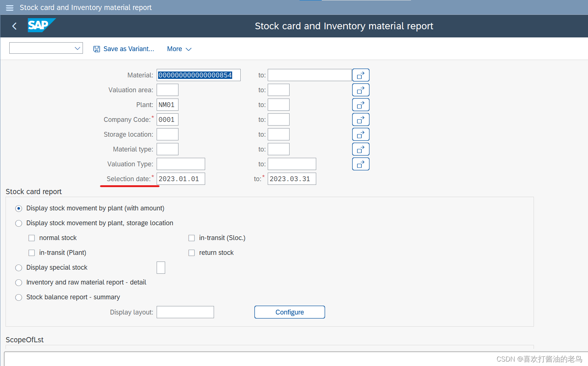588x366 pixels.
Task: Open multiple selection for Company Code
Action: coord(361,120)
